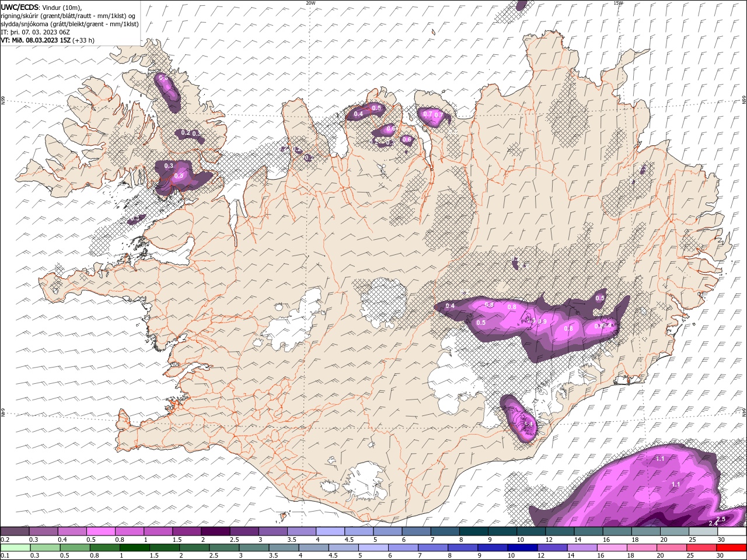Select the upper legend swatch starting at 1.5

(x=187, y=531)
